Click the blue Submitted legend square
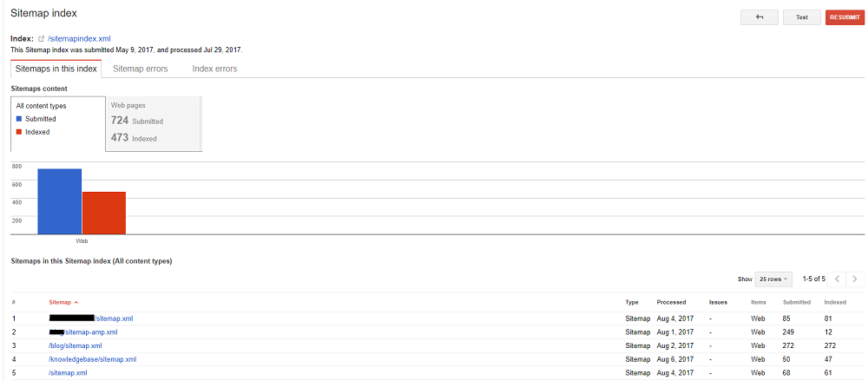Image resolution: width=868 pixels, height=381 pixels. pyautogui.click(x=19, y=120)
